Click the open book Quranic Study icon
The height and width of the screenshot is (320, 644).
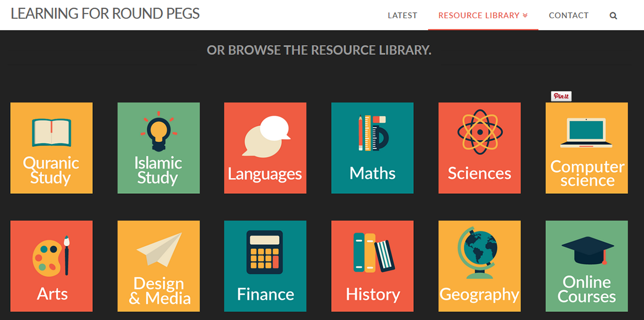[52, 133]
